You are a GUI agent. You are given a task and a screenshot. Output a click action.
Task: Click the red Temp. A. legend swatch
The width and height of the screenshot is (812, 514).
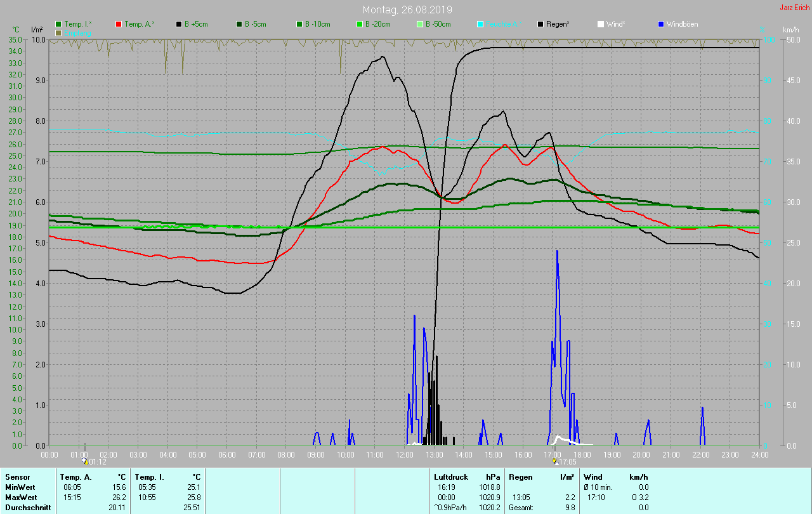point(119,24)
